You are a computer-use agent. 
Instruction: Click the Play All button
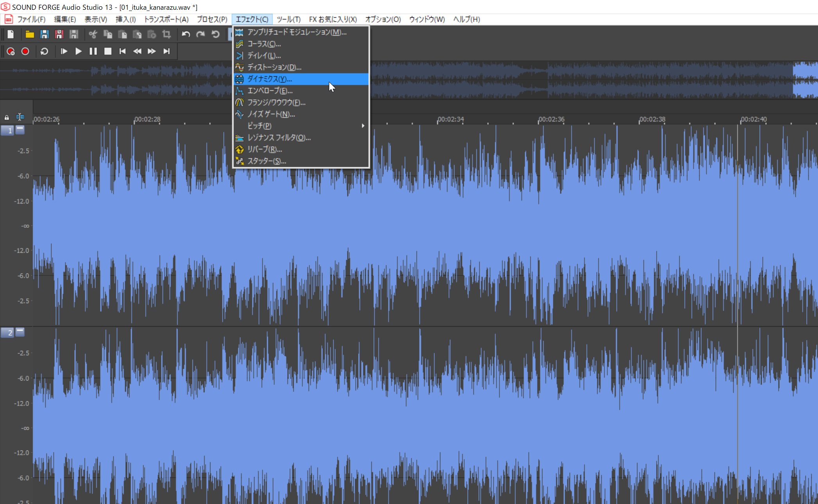(x=64, y=51)
